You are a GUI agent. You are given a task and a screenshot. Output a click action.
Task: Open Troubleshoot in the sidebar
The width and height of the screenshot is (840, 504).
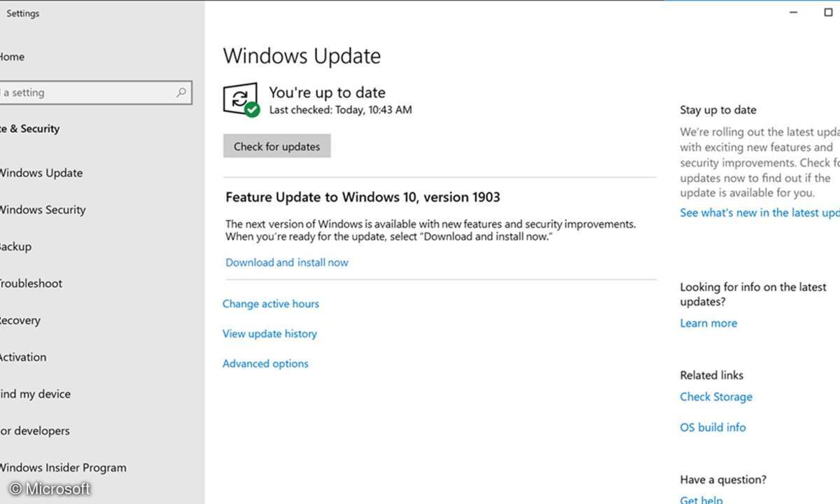pos(31,283)
